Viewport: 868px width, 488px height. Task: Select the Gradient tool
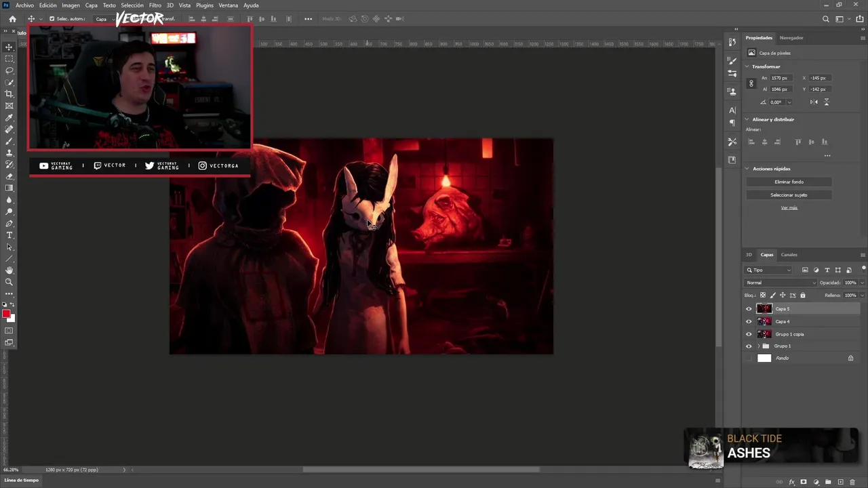9,188
